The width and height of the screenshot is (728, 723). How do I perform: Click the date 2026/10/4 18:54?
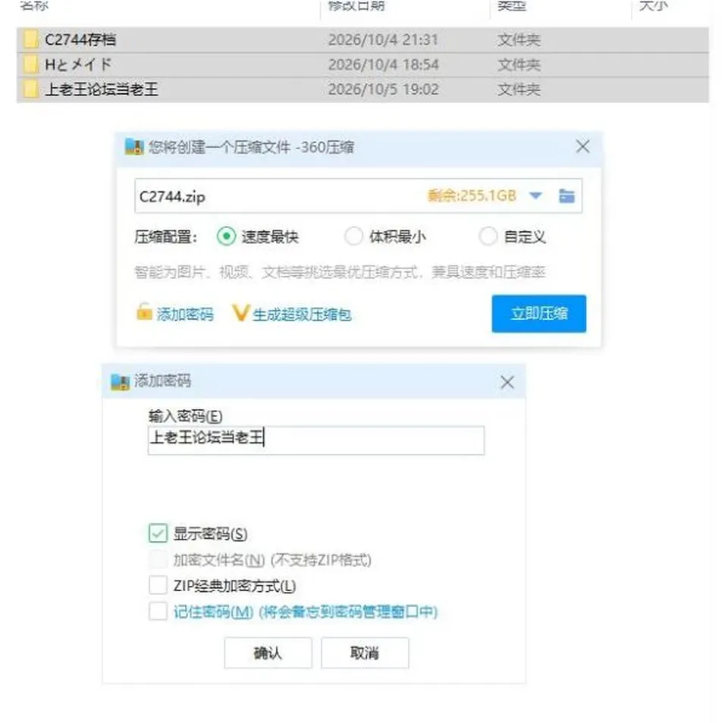383,64
